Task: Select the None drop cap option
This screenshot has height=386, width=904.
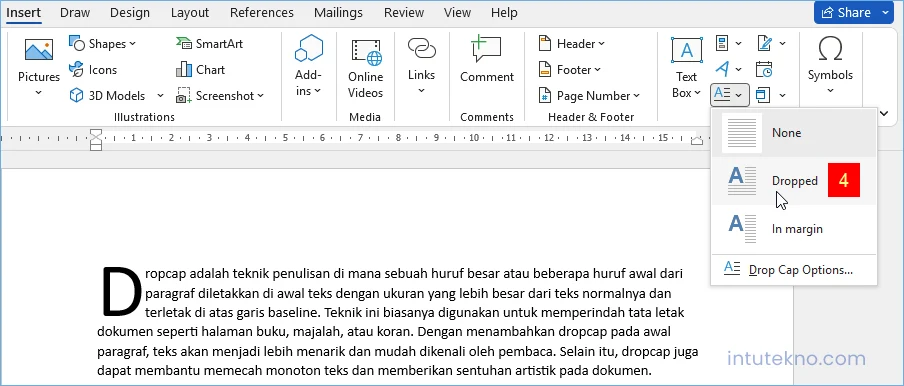Action: 794,133
